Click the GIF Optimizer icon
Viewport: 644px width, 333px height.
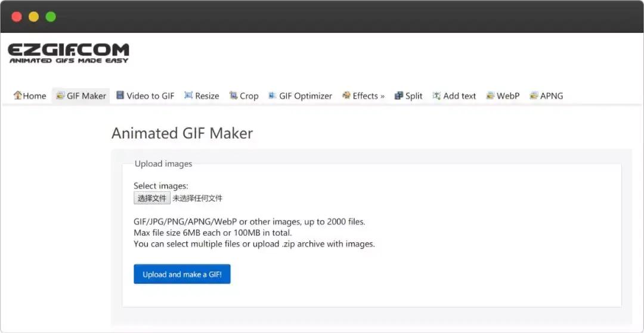pos(273,95)
